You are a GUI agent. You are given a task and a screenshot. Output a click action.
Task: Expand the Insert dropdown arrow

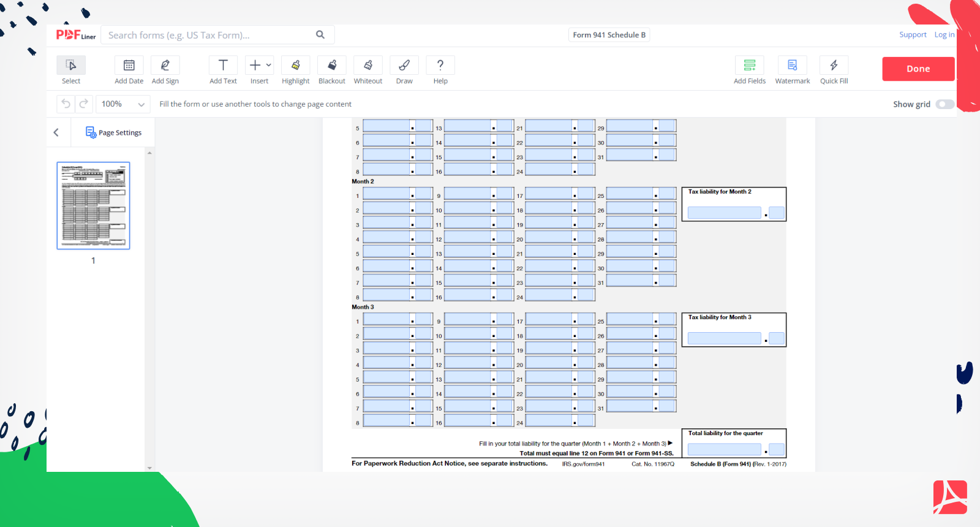click(269, 65)
